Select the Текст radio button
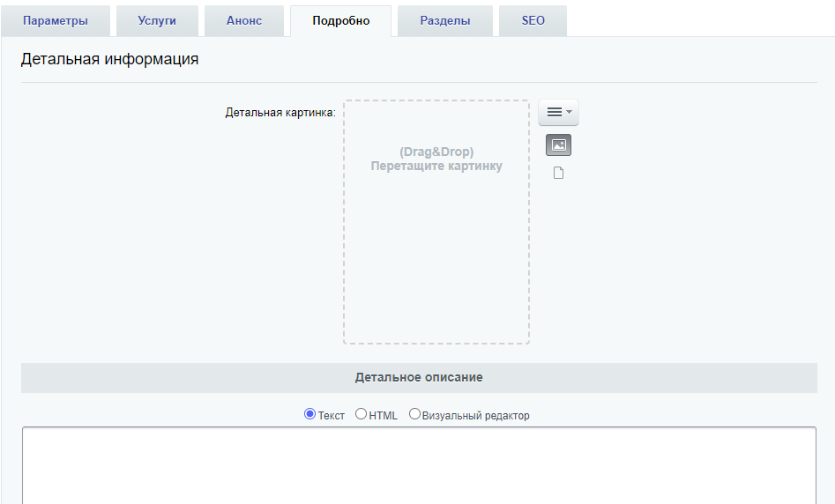Viewport: 835px width, 504px height. 310,413
